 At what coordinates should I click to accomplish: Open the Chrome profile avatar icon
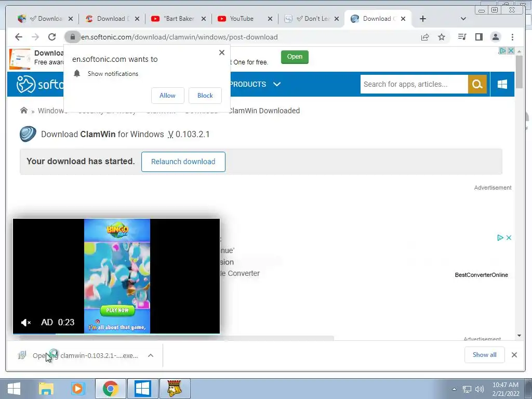(496, 37)
